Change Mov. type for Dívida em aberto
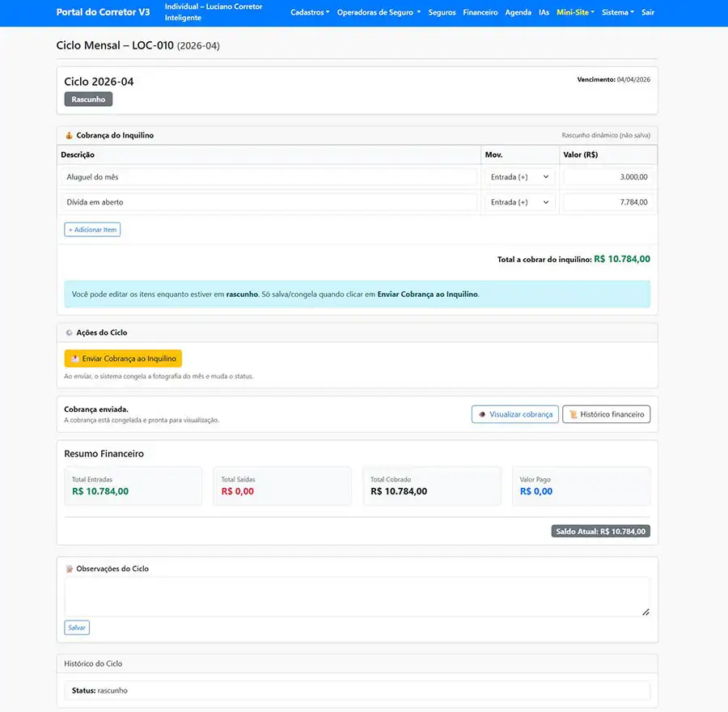The image size is (728, 712). (520, 202)
